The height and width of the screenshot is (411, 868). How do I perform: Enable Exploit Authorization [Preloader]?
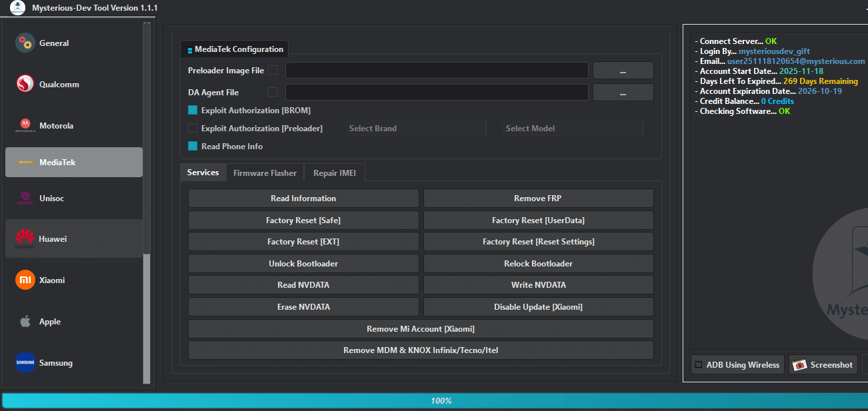coord(192,128)
